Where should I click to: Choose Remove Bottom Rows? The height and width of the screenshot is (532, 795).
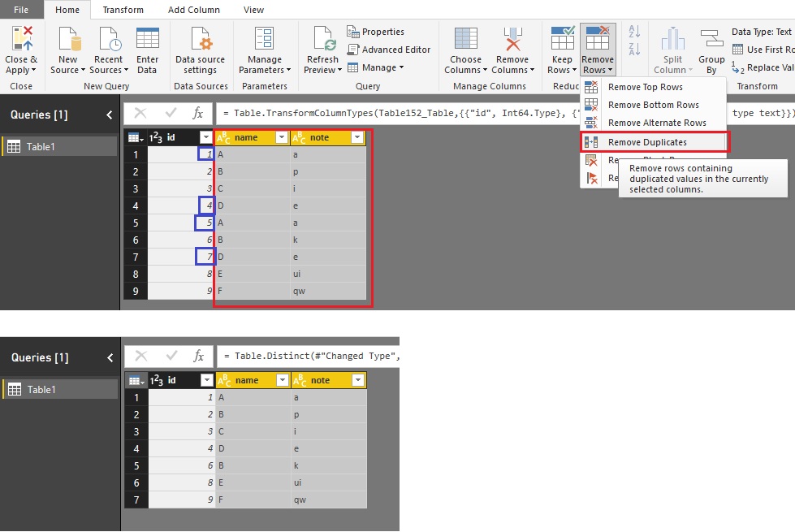[x=653, y=105]
